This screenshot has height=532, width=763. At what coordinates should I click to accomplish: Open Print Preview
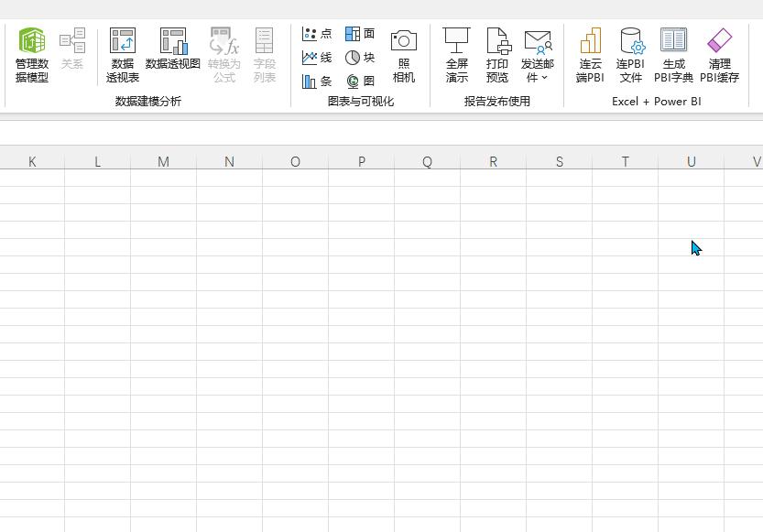[497, 53]
